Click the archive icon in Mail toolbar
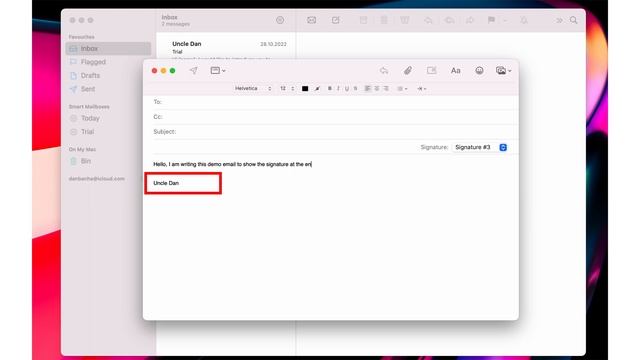This screenshot has height=360, width=640. point(363,20)
